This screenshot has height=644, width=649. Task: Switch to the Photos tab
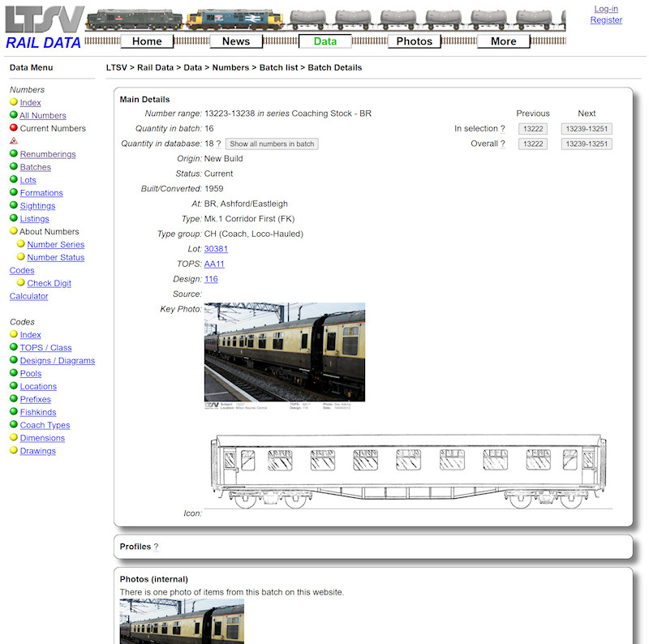pyautogui.click(x=414, y=41)
